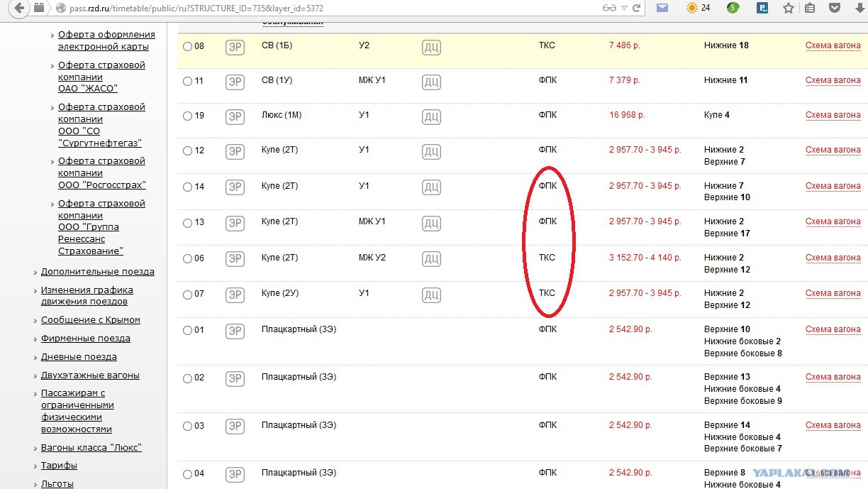The width and height of the screenshot is (868, 494).
Task: Expand the arrow beside Двухэтажные вагоны
Action: [x=35, y=375]
